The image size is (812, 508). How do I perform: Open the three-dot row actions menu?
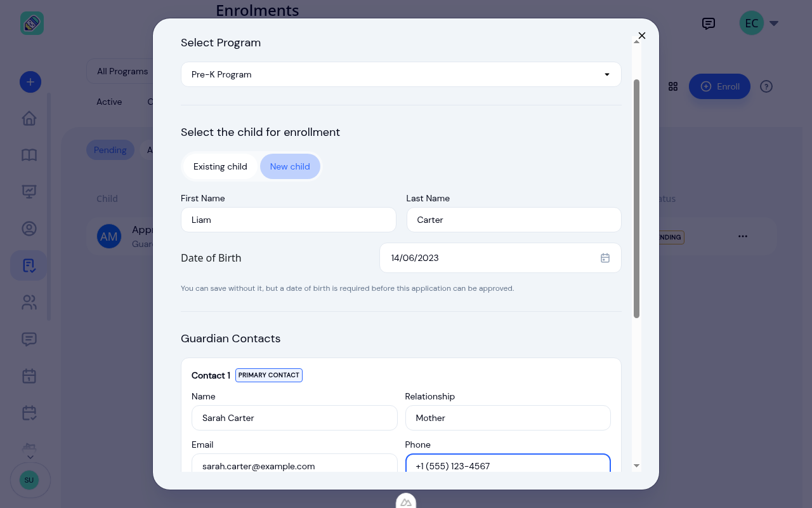743,236
